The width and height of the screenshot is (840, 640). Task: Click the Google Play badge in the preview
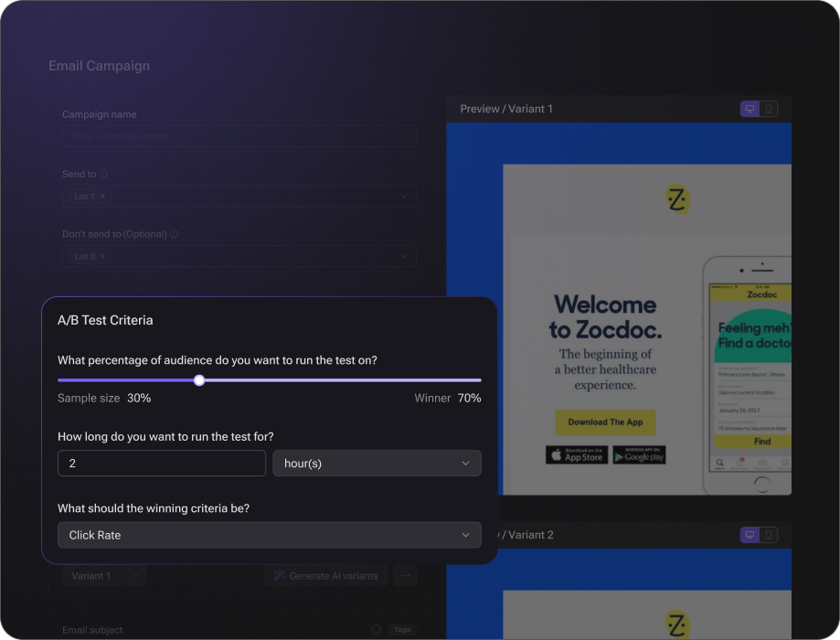tap(639, 455)
